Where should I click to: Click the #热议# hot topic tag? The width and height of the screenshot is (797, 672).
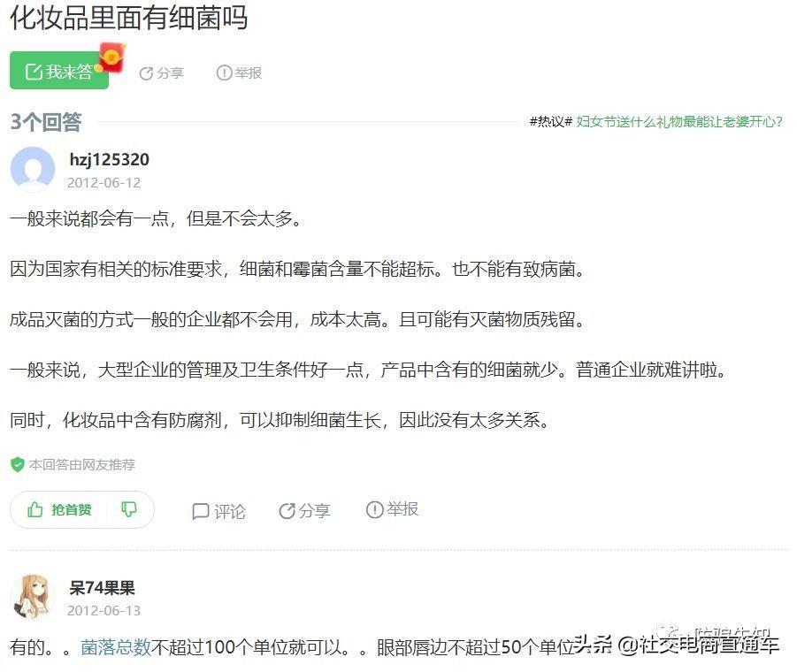pos(551,122)
